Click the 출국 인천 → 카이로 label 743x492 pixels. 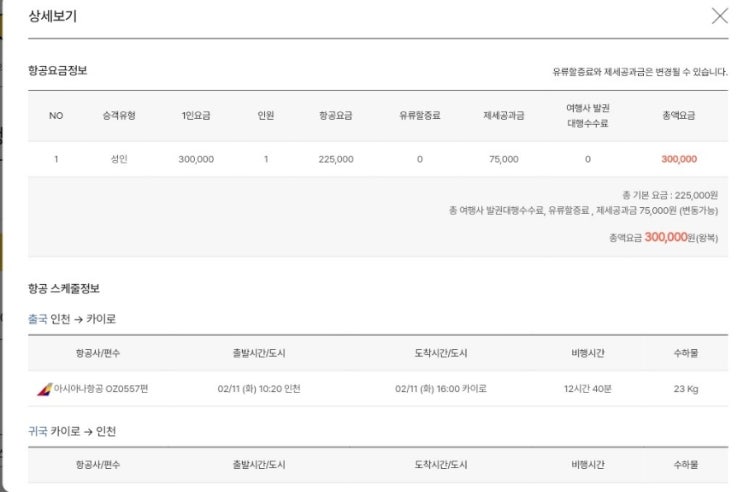coord(72,319)
